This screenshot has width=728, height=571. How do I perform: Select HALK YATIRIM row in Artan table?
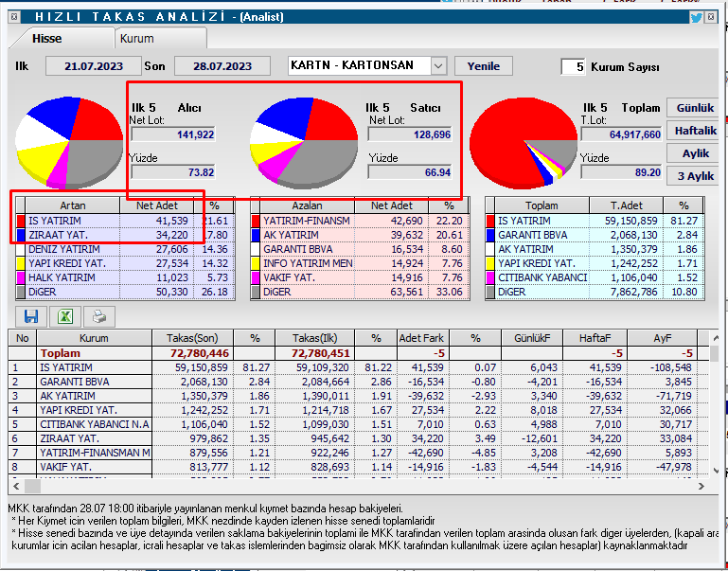pyautogui.click(x=126, y=277)
